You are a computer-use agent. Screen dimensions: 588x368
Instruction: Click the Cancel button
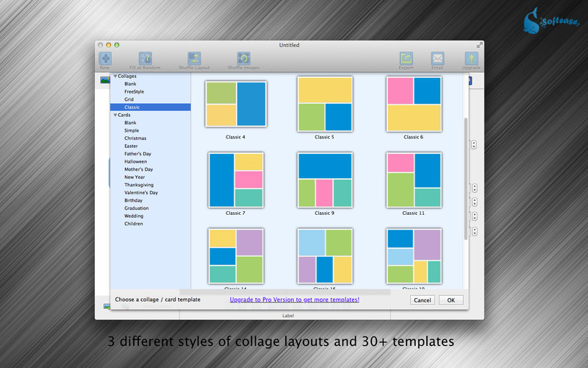(422, 300)
